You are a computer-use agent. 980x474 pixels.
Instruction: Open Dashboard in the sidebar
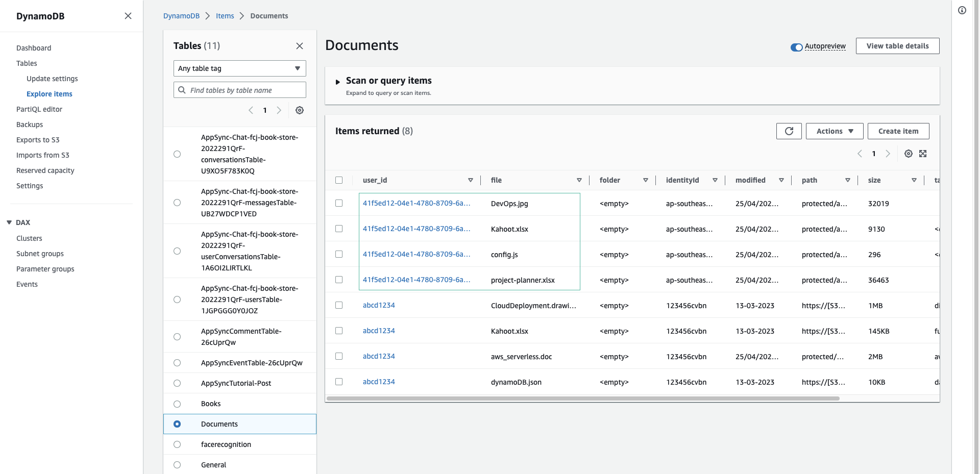[34, 48]
